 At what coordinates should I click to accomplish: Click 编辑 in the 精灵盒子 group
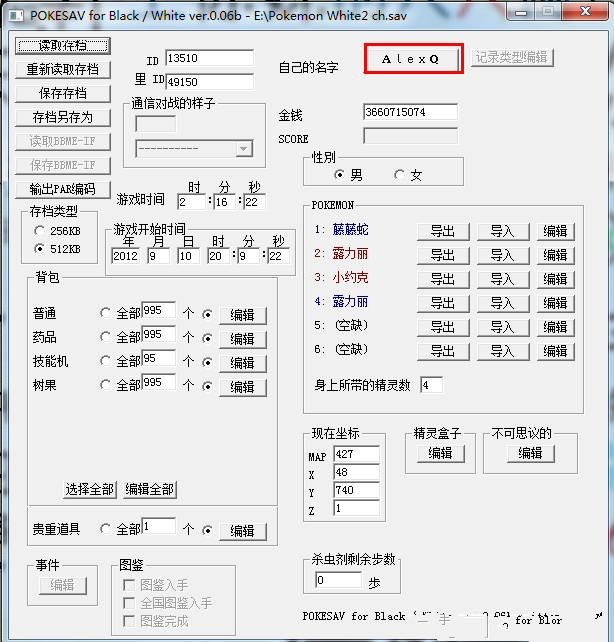[441, 454]
